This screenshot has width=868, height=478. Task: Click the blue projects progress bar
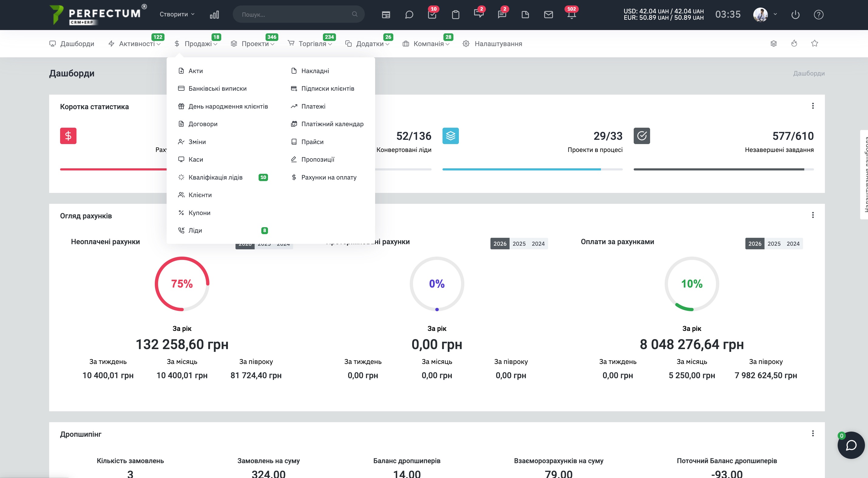point(532,169)
